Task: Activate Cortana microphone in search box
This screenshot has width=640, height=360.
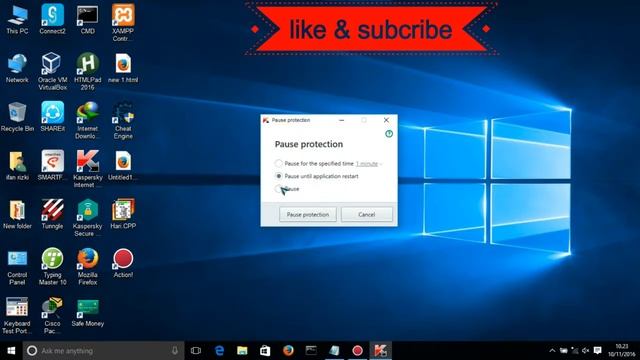Action: 175,351
